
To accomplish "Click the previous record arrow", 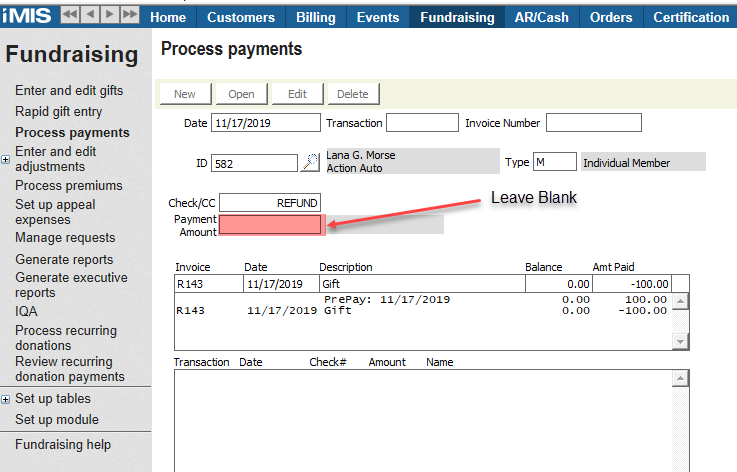I will point(90,16).
